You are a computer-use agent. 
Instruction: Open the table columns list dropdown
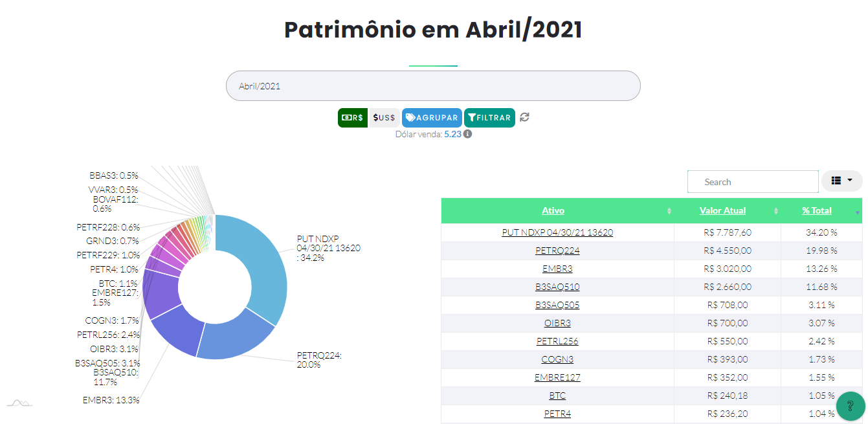[x=841, y=181]
